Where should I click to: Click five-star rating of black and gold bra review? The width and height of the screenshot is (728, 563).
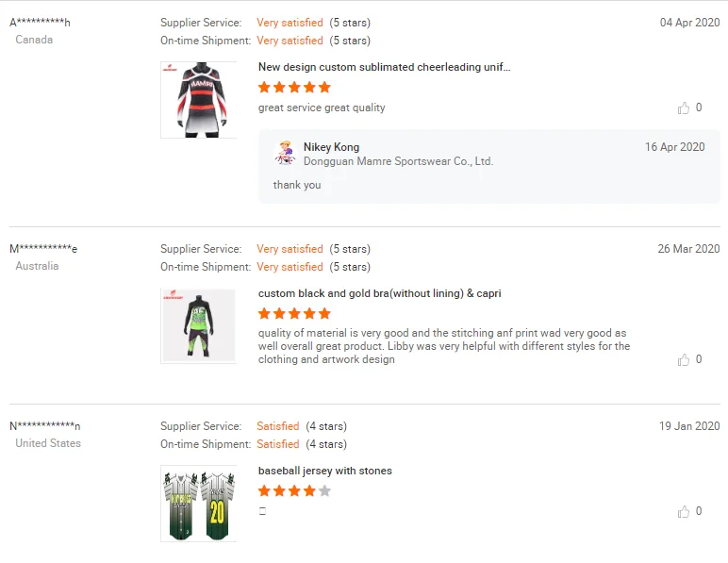click(x=294, y=314)
